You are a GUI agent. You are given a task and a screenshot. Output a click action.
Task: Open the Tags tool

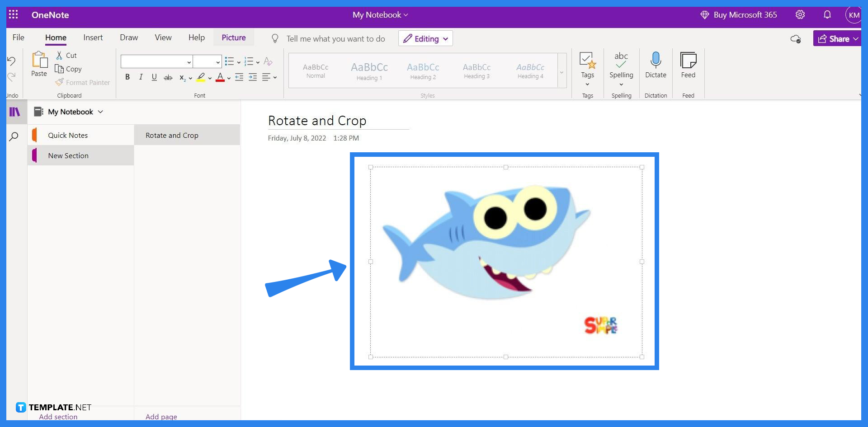587,67
